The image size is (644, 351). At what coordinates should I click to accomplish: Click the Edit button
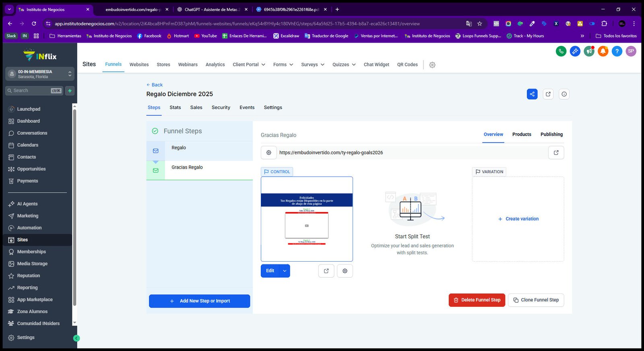pyautogui.click(x=270, y=271)
